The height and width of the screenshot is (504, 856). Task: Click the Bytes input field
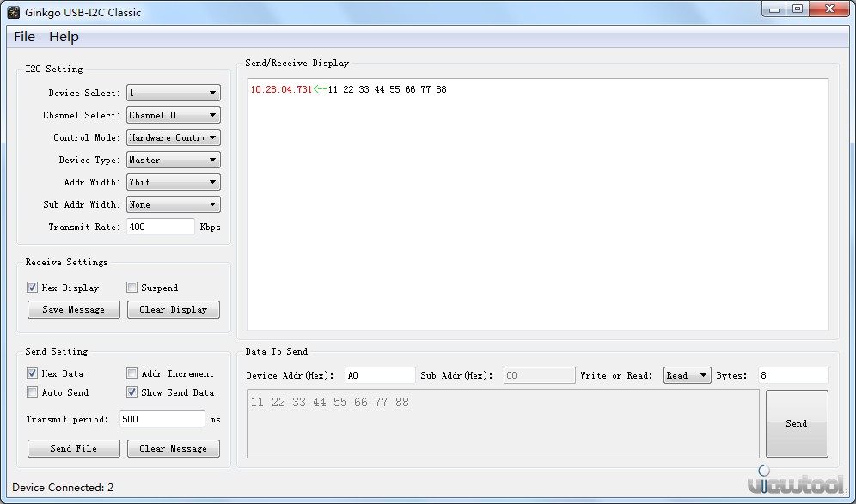[793, 375]
